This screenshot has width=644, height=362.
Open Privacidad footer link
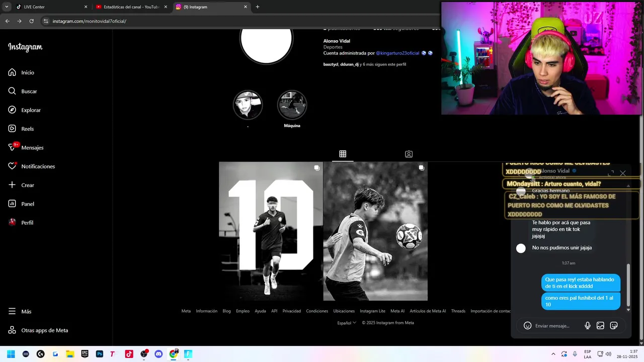coord(292,311)
